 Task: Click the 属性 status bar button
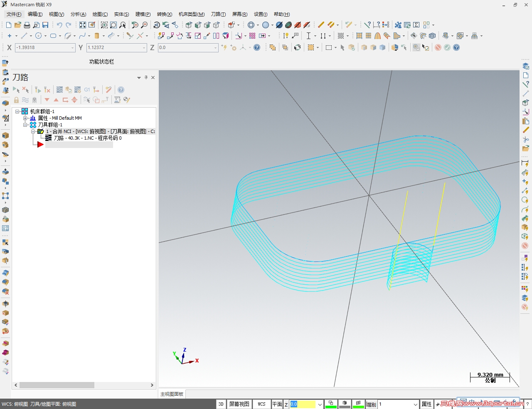pyautogui.click(x=426, y=404)
